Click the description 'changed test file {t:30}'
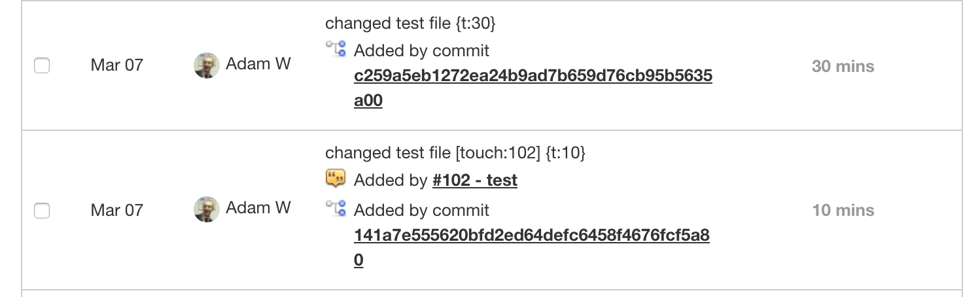This screenshot has height=297, width=980. [411, 24]
